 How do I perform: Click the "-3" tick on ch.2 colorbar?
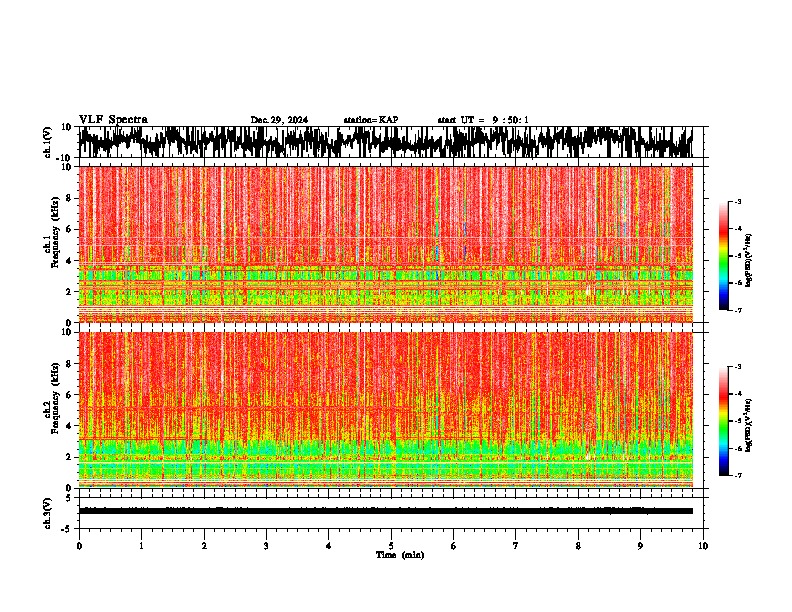738,367
